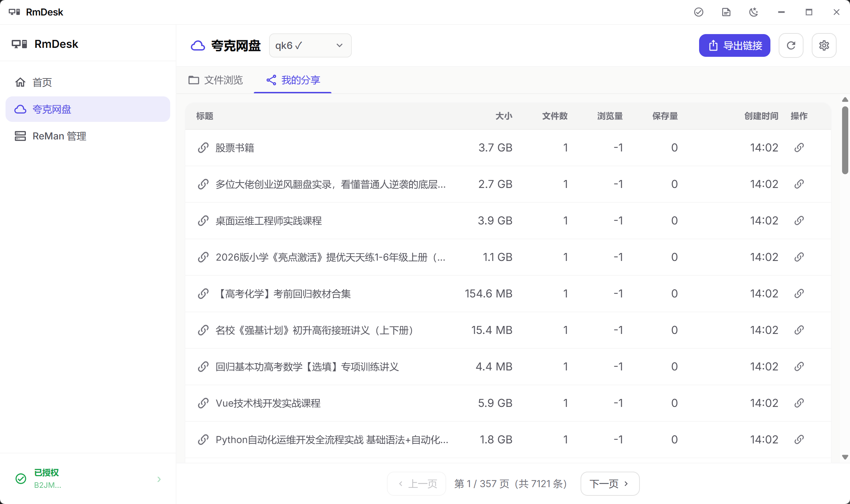Select the 桌面运维工程师实践课程 title

coord(268,221)
